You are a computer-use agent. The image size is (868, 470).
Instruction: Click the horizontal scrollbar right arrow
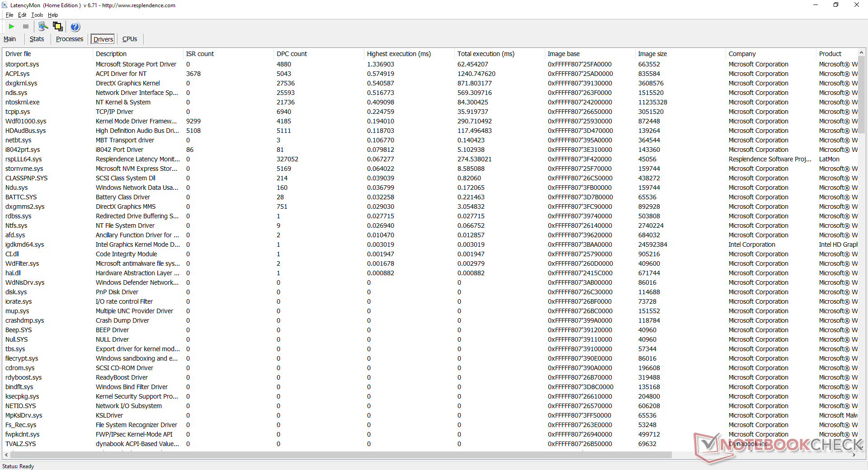pos(854,455)
